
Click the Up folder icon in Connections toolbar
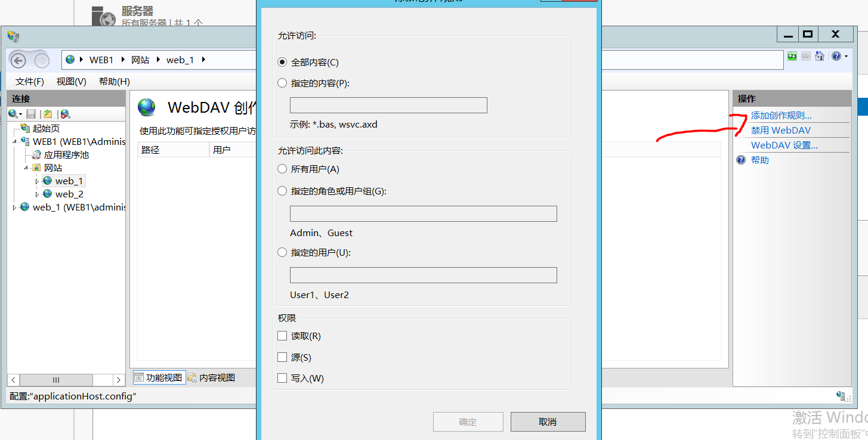[48, 114]
